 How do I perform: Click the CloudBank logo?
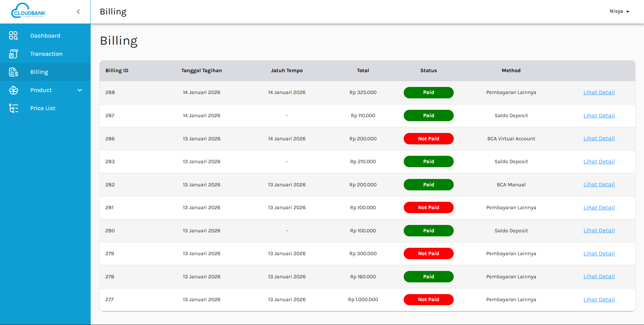click(28, 11)
